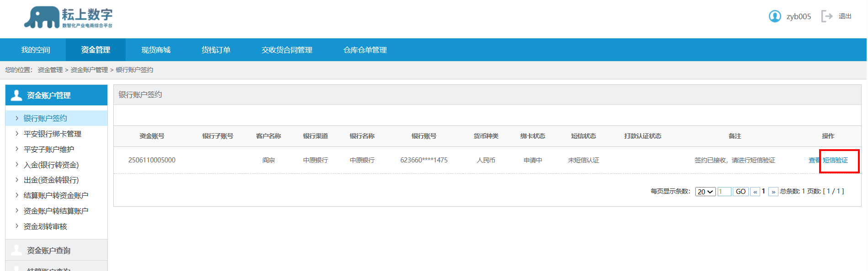The width and height of the screenshot is (868, 271).
Task: Click the 绑卡状态 column header
Action: tap(533, 136)
